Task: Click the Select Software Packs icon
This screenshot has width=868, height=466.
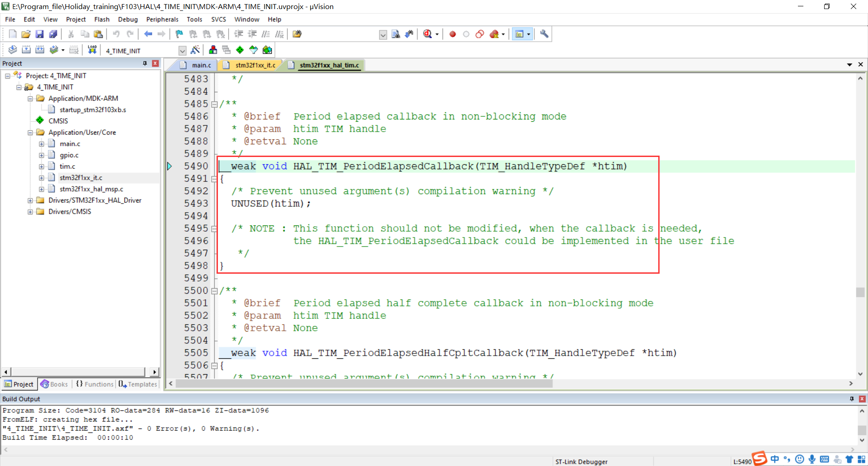Action: click(254, 50)
